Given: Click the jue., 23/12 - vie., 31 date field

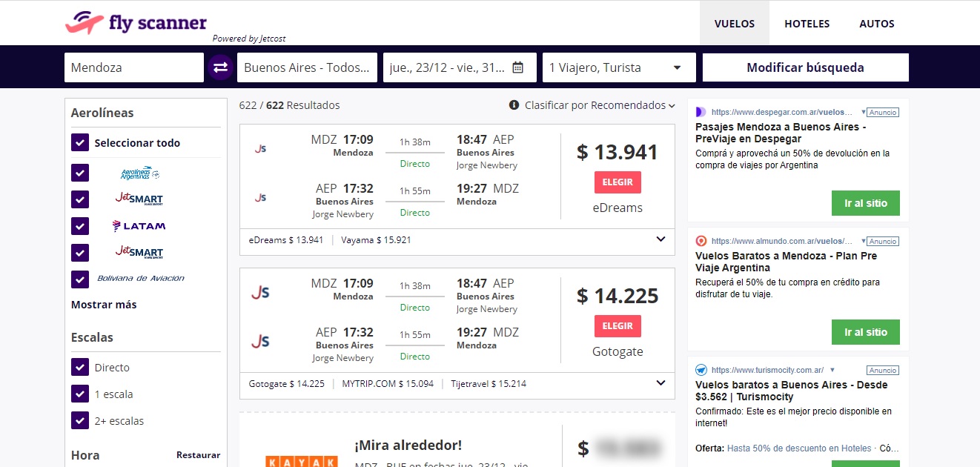Looking at the screenshot, I should point(460,67).
